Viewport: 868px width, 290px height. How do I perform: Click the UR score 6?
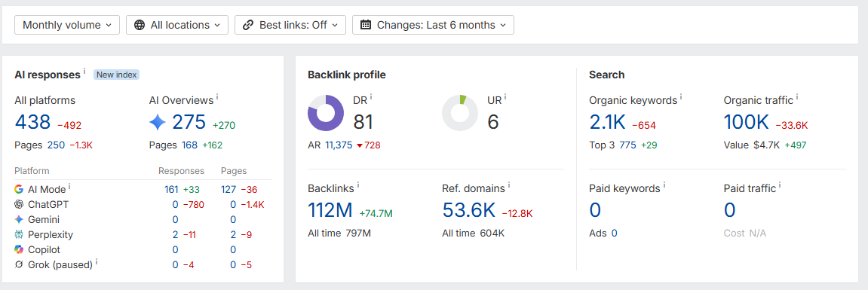(x=493, y=122)
